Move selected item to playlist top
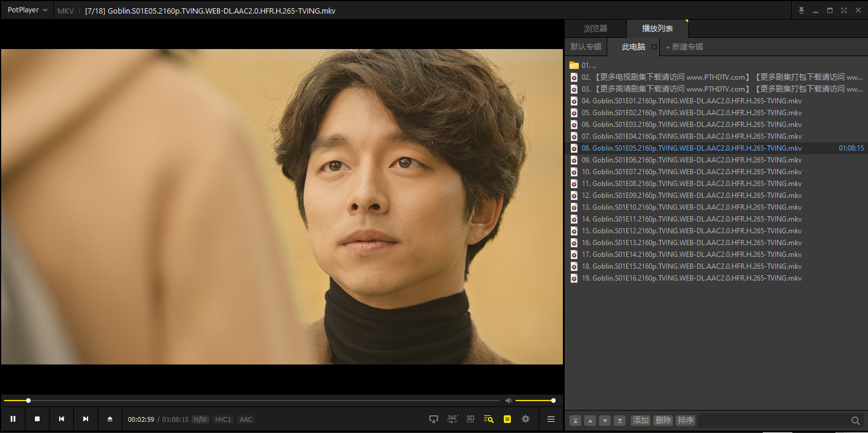Viewport: 868px width, 433px height. pos(575,421)
